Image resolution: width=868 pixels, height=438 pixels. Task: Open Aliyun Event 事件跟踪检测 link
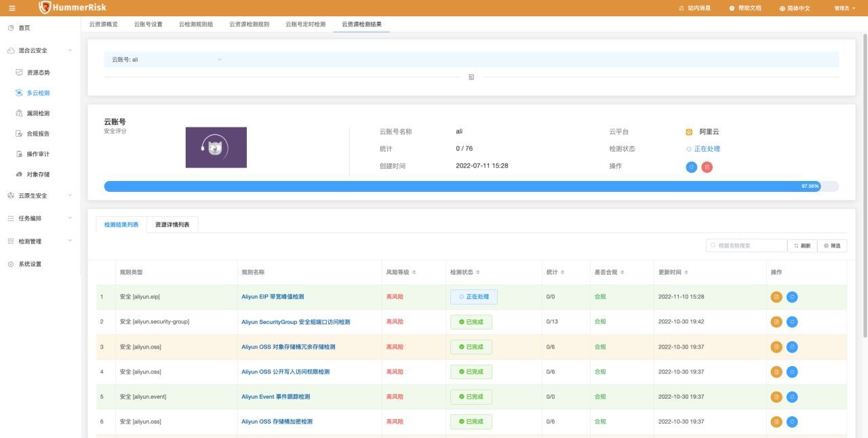[x=275, y=397]
